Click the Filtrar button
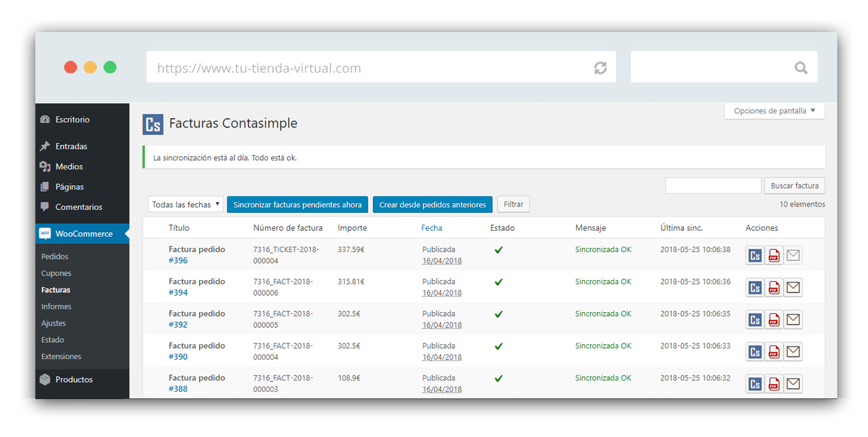Image resolution: width=868 pixels, height=437 pixels. 513,205
